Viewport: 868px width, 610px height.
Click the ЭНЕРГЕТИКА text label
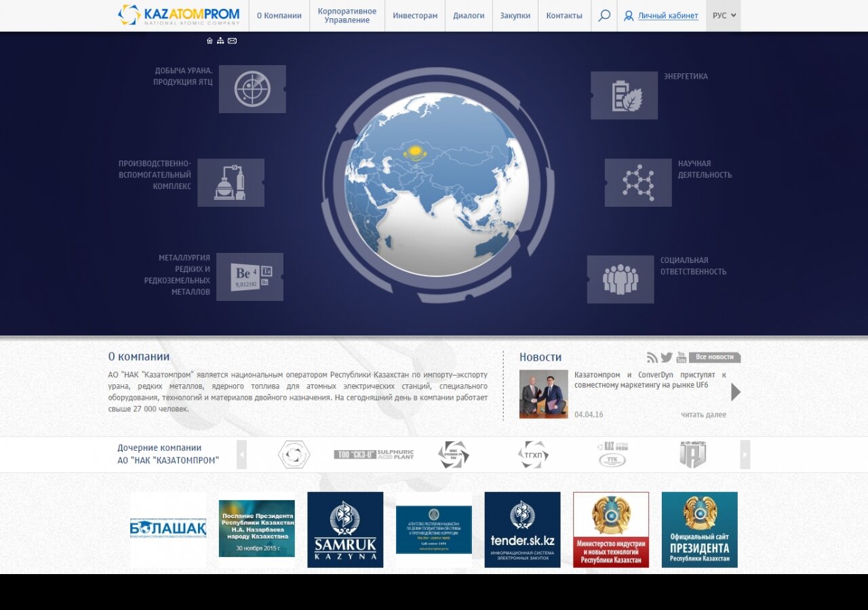686,77
